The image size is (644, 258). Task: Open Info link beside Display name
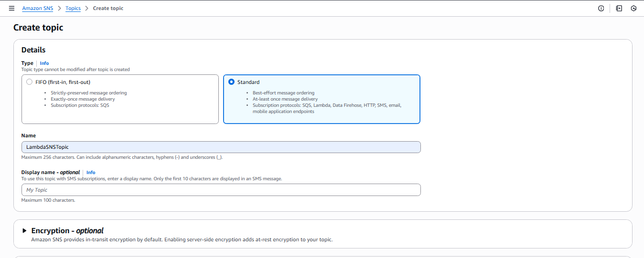[x=91, y=173]
